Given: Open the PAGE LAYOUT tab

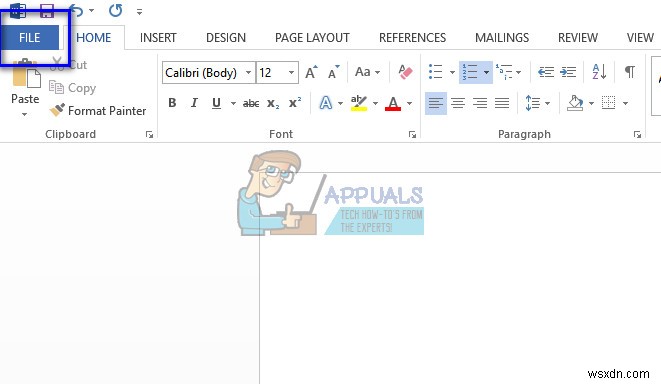Looking at the screenshot, I should coord(312,38).
